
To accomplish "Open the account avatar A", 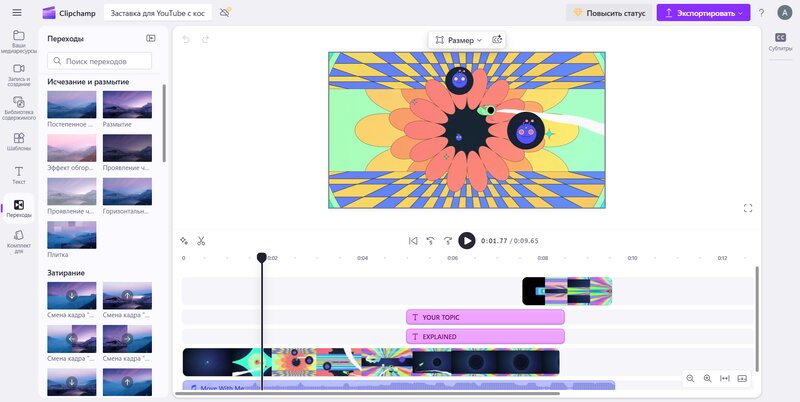I will pos(784,13).
